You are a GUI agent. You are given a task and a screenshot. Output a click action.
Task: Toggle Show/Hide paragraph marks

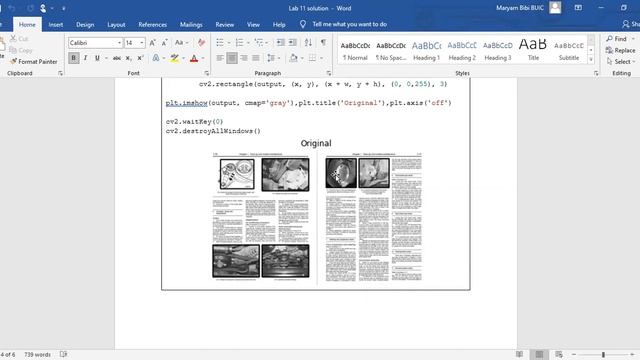pos(323,42)
